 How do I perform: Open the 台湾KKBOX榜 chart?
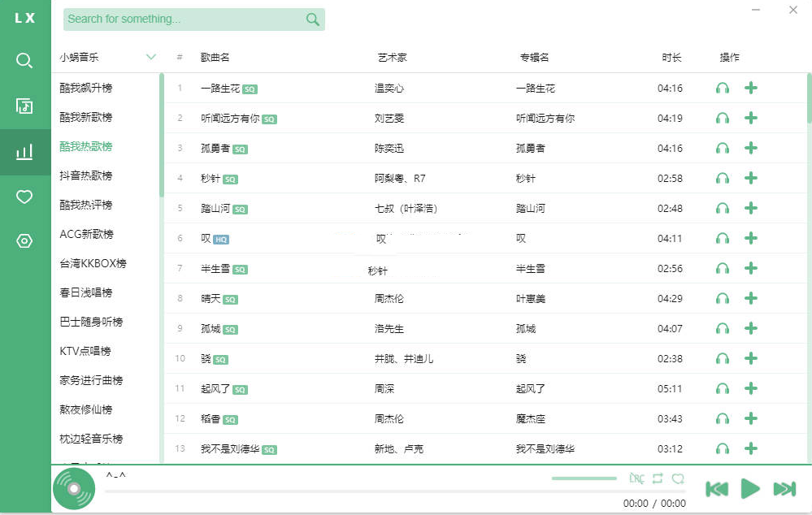[x=93, y=263]
